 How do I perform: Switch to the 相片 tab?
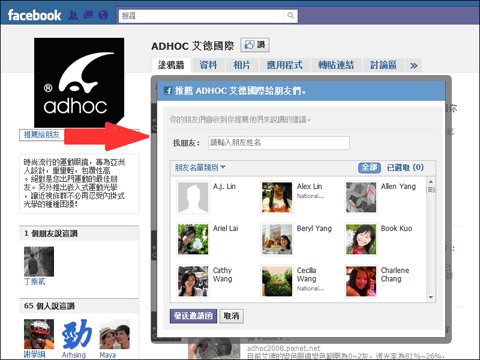(242, 65)
